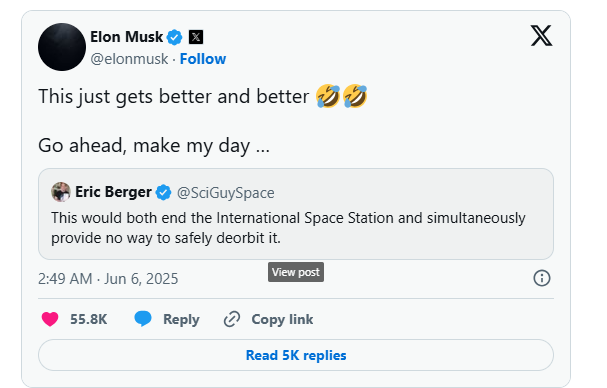
Task: Click Eric Berger's verified badge
Action: pos(163,192)
